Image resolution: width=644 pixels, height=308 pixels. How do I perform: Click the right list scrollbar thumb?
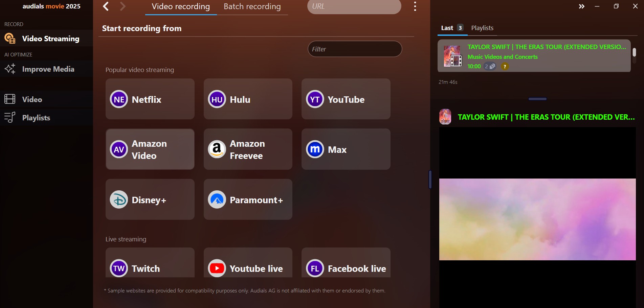pyautogui.click(x=634, y=52)
